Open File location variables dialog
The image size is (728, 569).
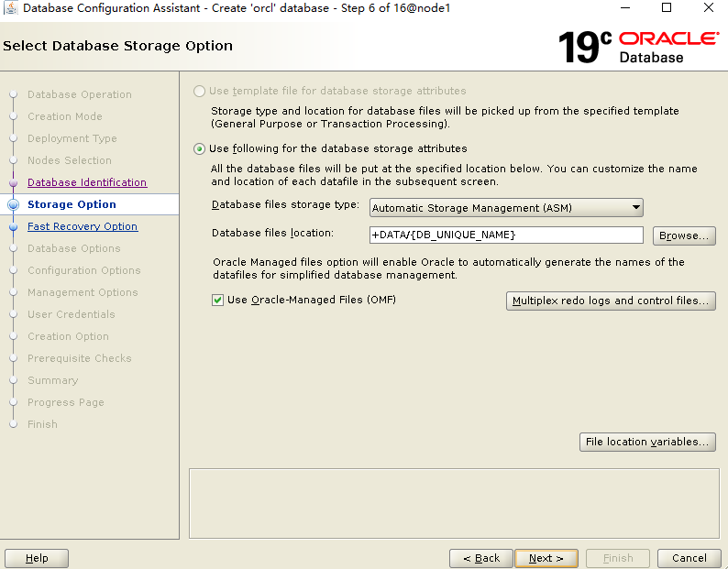pyautogui.click(x=647, y=442)
